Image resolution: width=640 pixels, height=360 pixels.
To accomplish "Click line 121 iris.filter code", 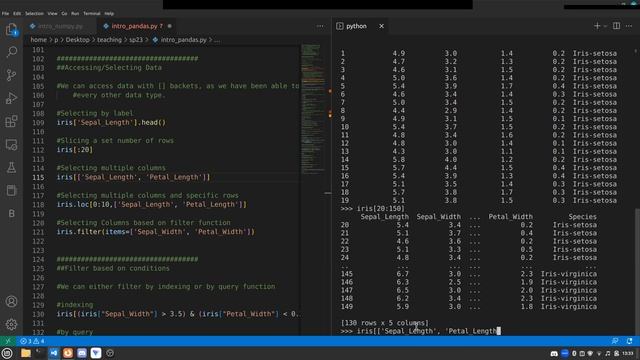I will [156, 232].
